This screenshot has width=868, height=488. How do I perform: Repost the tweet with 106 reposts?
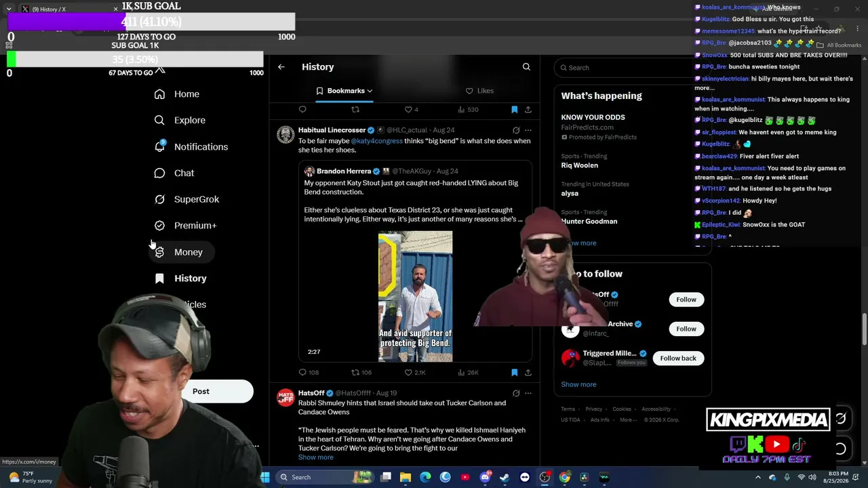(x=361, y=372)
